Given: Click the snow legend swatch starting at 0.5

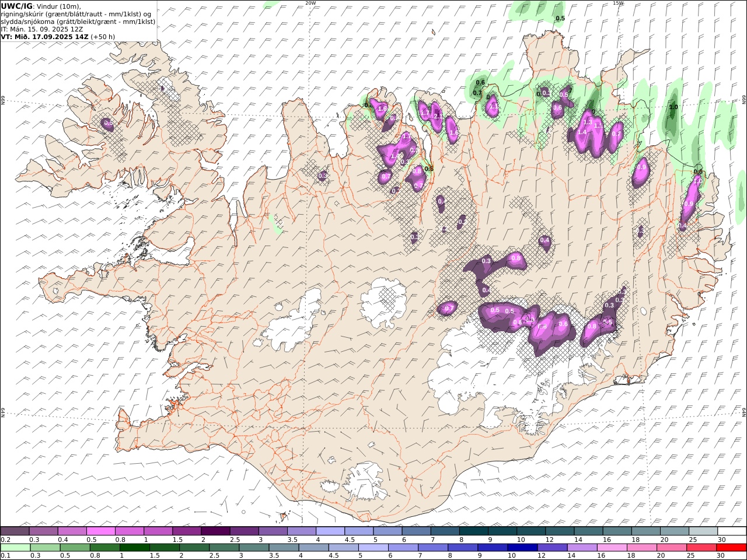Looking at the screenshot, I should tap(100, 531).
